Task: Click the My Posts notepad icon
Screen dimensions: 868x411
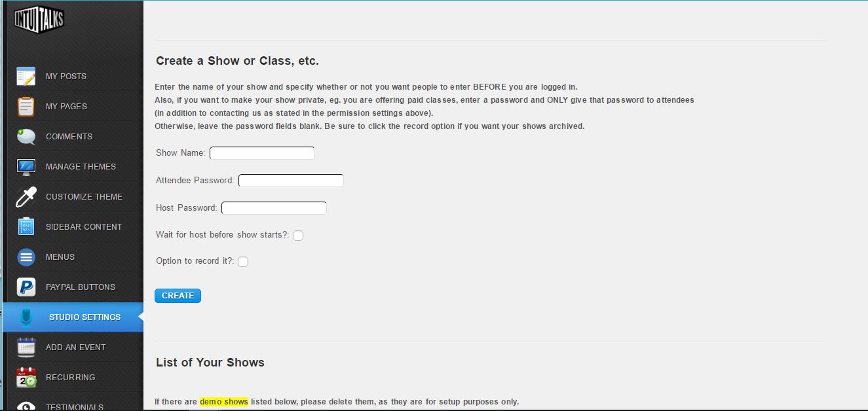Action: tap(26, 77)
